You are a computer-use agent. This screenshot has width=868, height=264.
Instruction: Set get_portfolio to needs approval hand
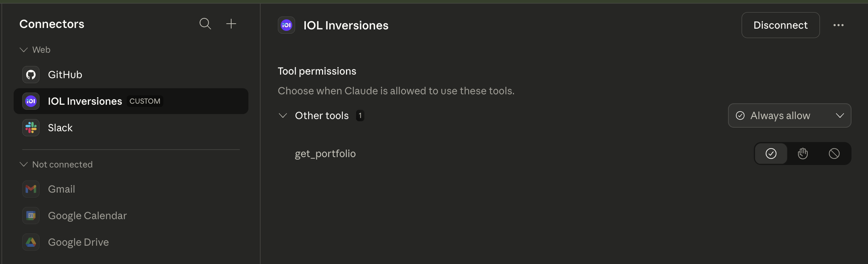coord(803,154)
